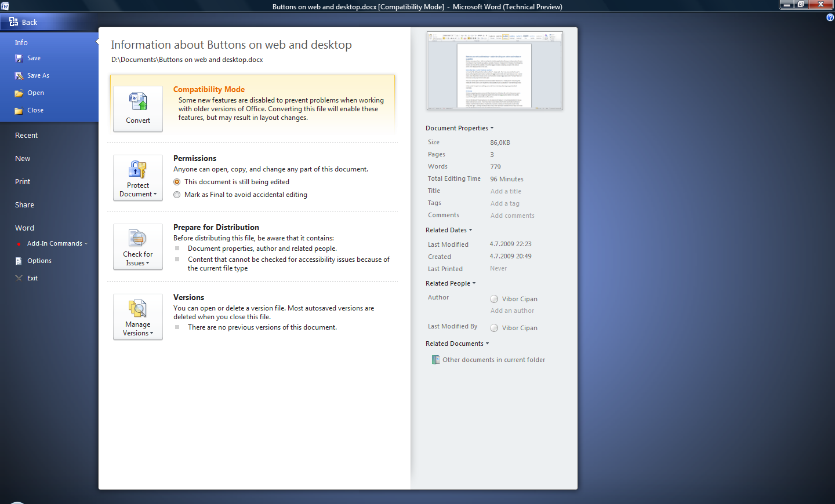Click the Options icon in sidebar
Viewport: 835px width, 504px height.
[x=19, y=261]
